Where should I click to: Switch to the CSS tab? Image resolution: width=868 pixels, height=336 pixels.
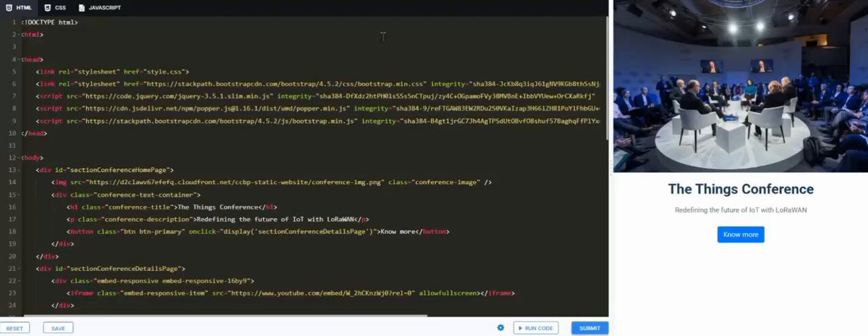click(x=55, y=7)
